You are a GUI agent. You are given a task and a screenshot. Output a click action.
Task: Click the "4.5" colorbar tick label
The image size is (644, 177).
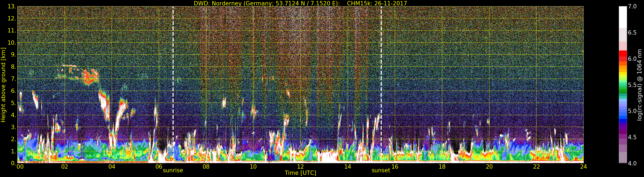632,137
